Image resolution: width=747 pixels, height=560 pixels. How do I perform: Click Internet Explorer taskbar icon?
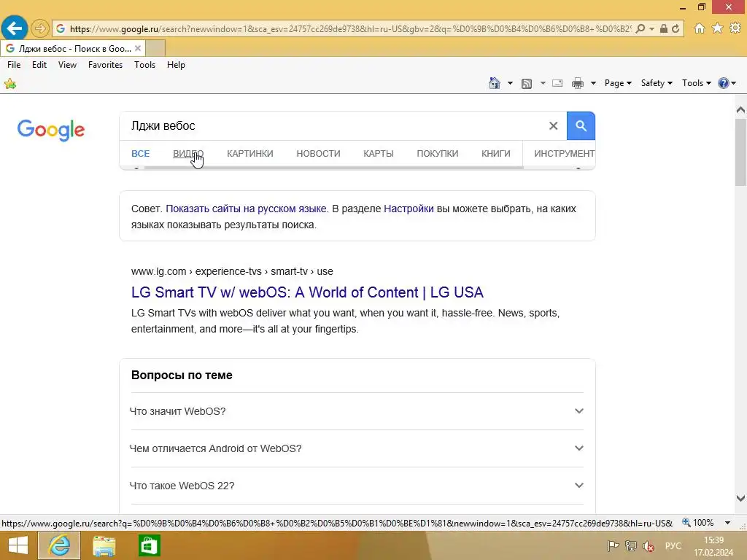click(x=59, y=545)
